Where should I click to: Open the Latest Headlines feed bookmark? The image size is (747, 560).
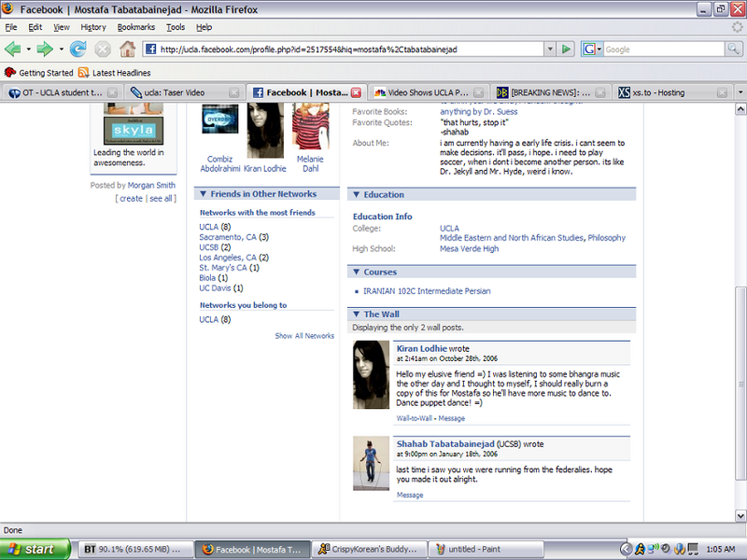(x=114, y=73)
